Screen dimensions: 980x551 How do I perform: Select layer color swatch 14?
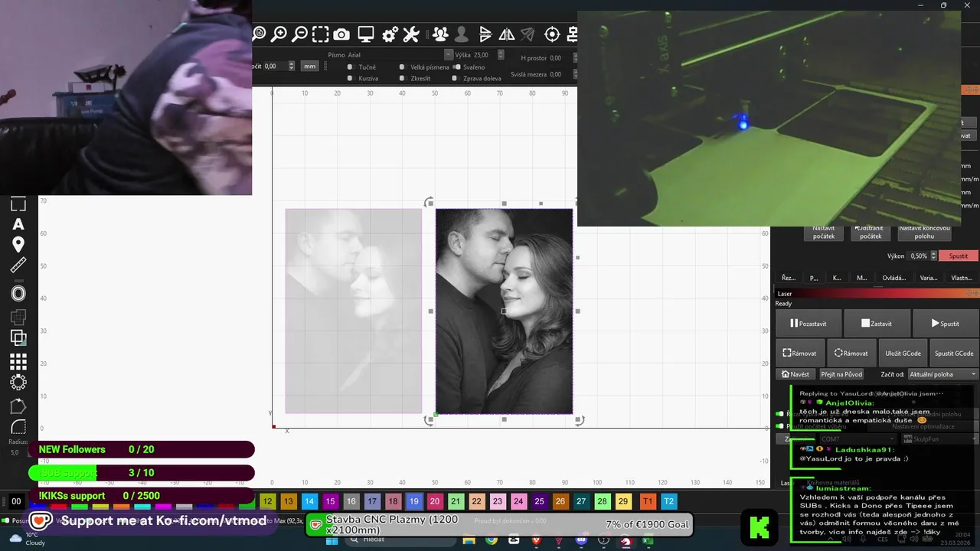tap(309, 501)
